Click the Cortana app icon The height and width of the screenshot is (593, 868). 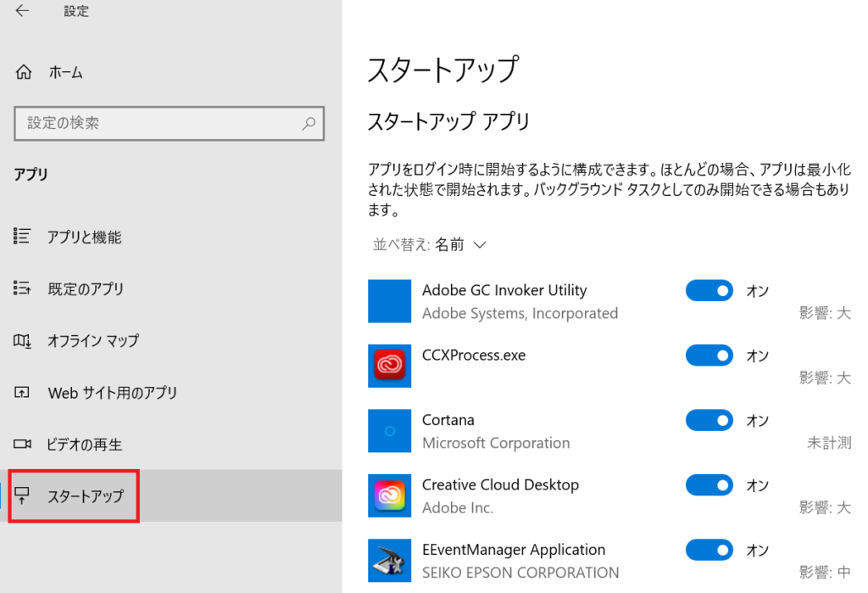click(389, 431)
